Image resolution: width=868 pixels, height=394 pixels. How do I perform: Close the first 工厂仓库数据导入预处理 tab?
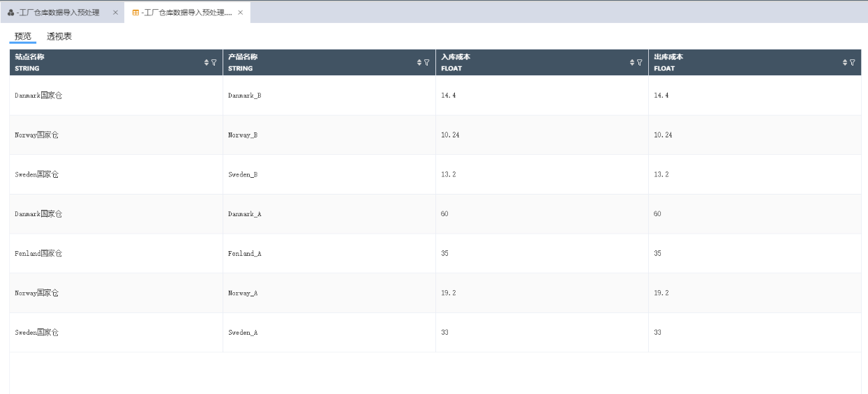(116, 13)
